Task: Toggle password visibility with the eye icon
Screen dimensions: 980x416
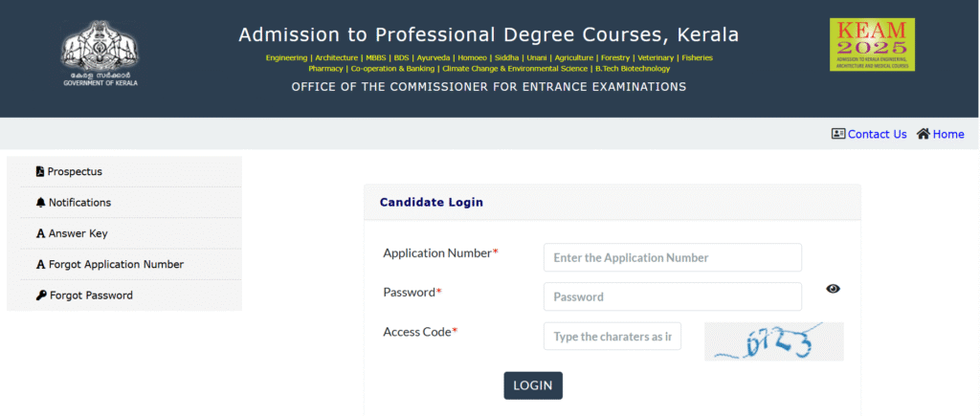Action: [834, 289]
